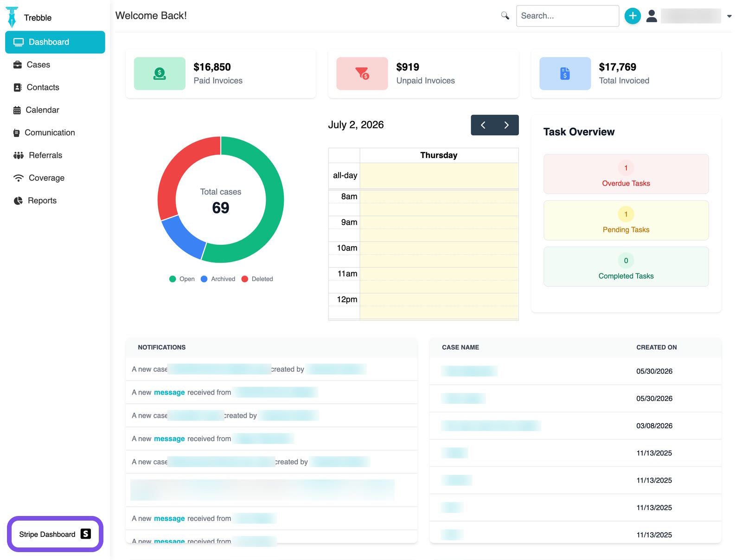
Task: Click the Total Invoiced blue document icon
Action: click(x=565, y=73)
